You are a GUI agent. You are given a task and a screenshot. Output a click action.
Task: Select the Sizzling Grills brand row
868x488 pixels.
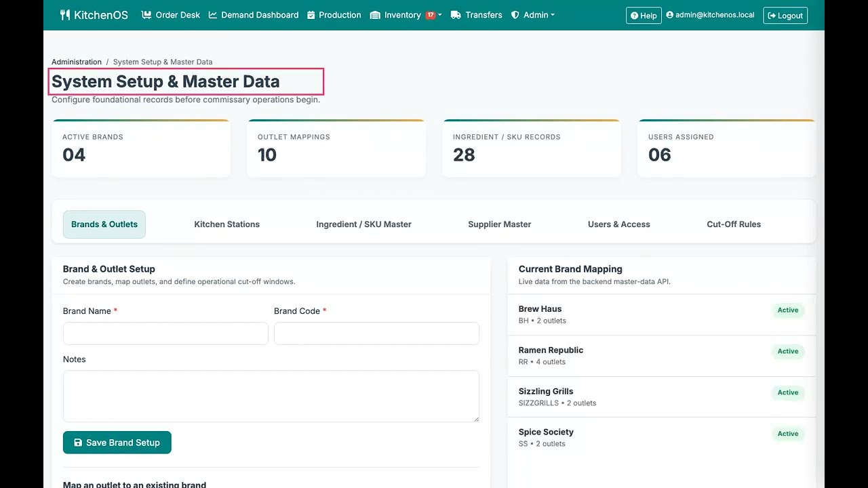(662, 397)
